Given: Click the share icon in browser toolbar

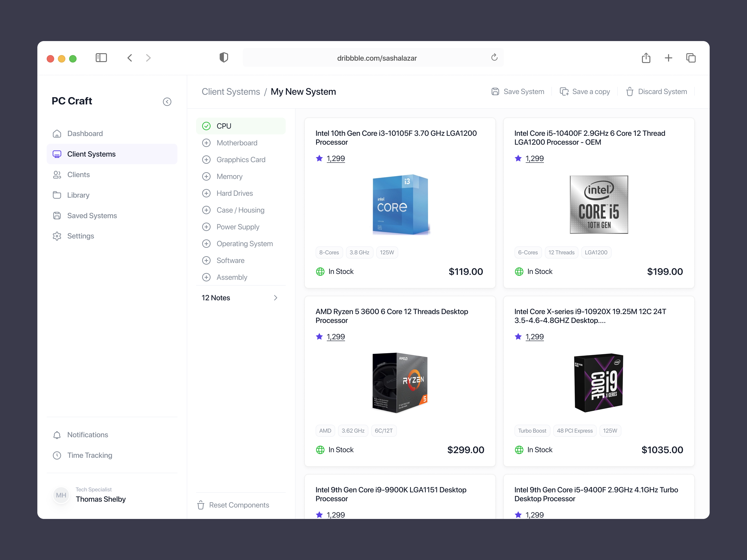Looking at the screenshot, I should 646,58.
